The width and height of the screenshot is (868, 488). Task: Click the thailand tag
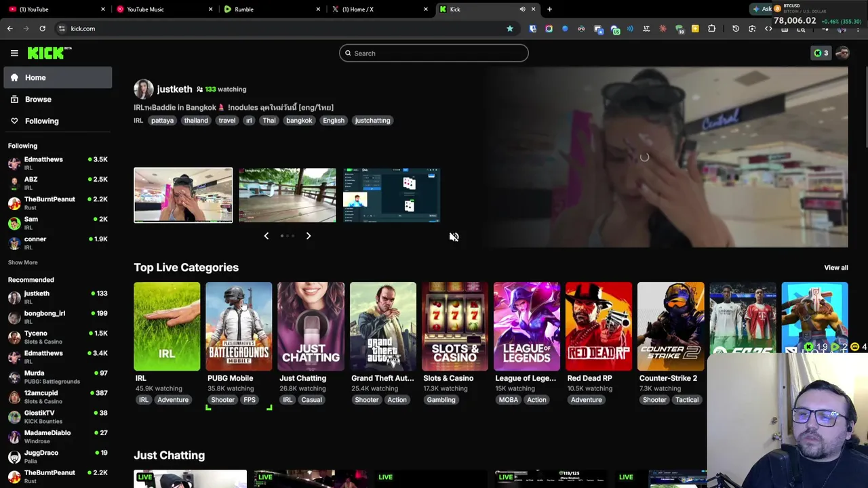click(196, 120)
